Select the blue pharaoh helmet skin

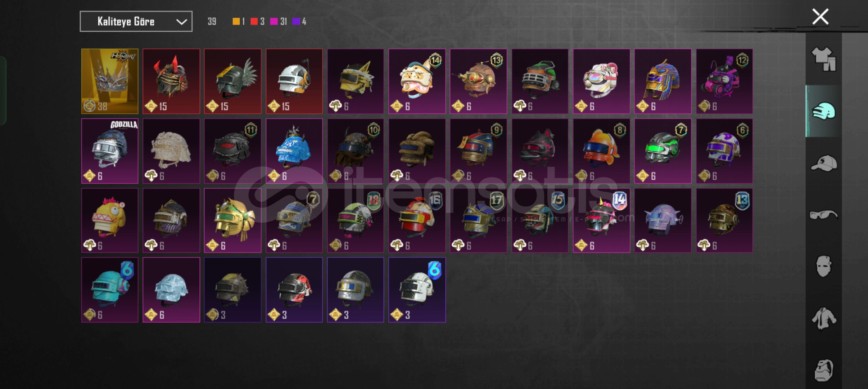[x=663, y=81]
